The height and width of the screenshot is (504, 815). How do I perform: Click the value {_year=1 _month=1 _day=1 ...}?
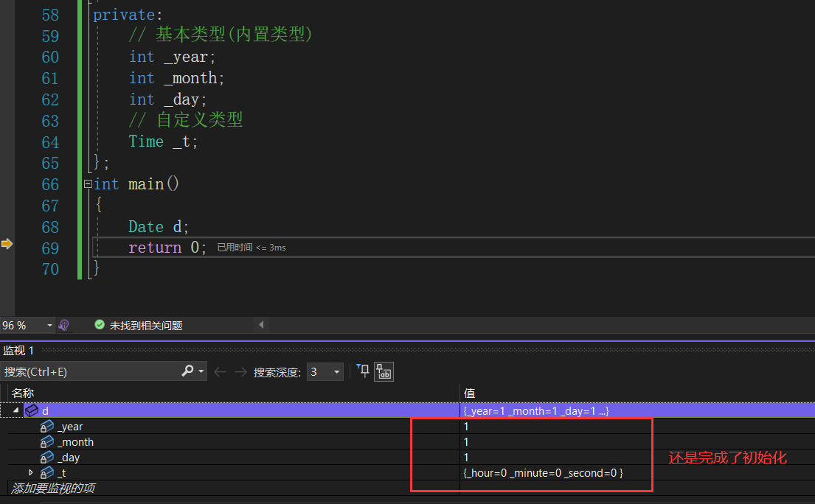pyautogui.click(x=536, y=410)
